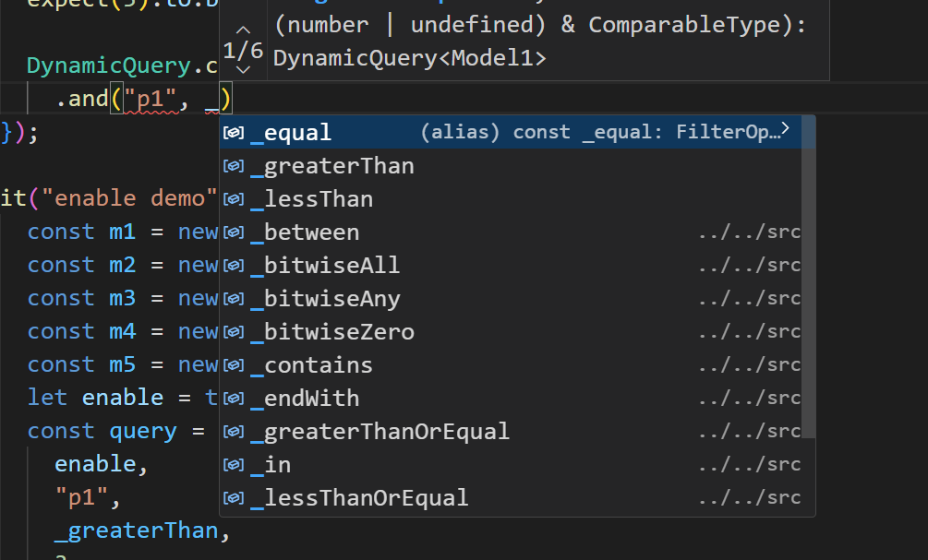Image resolution: width=928 pixels, height=560 pixels.
Task: Show next signature overload with down chevron
Action: (243, 70)
